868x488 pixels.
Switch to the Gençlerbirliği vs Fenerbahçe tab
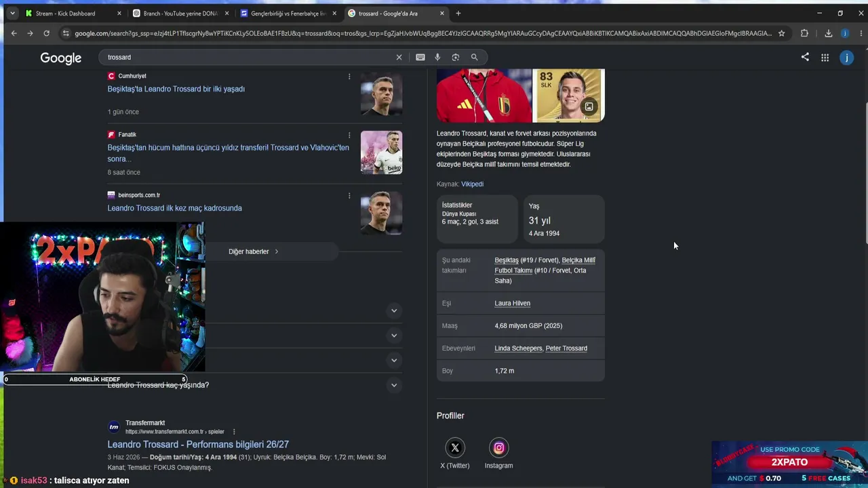coord(288,14)
